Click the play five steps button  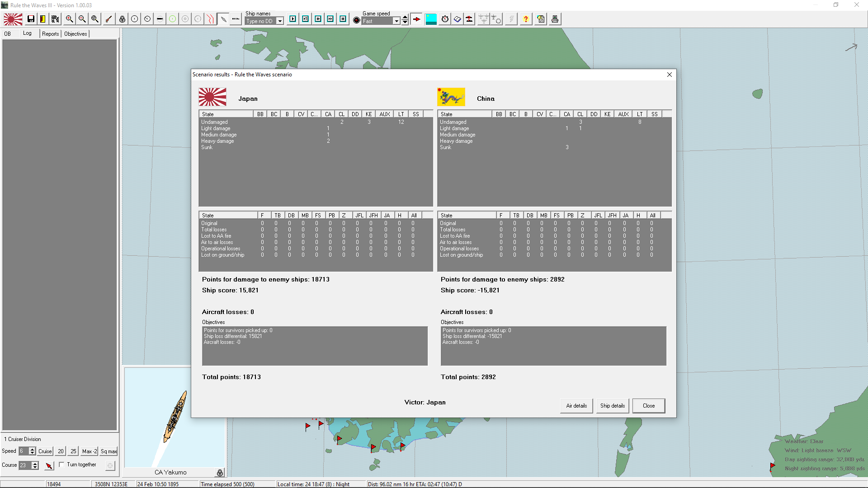[306, 19]
